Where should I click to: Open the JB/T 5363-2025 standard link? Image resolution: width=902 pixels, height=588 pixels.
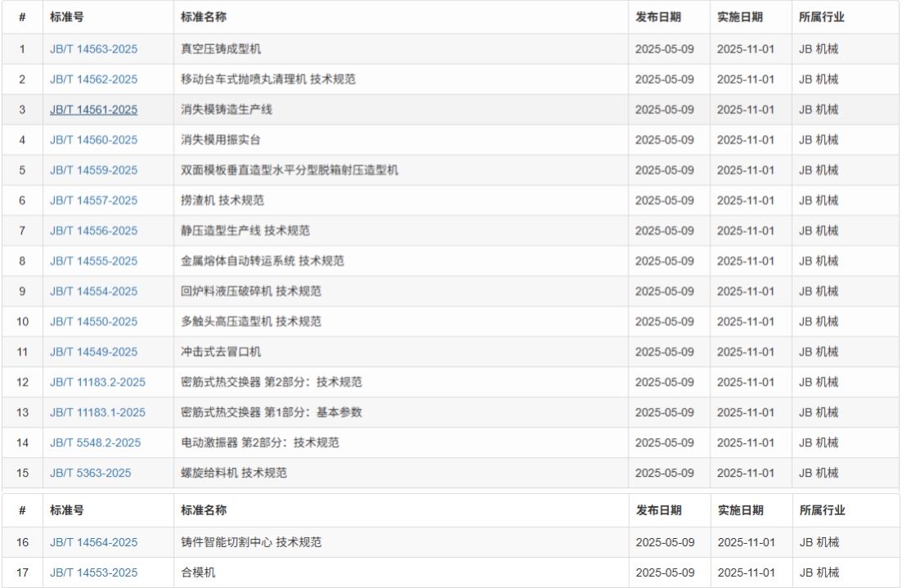tap(85, 472)
